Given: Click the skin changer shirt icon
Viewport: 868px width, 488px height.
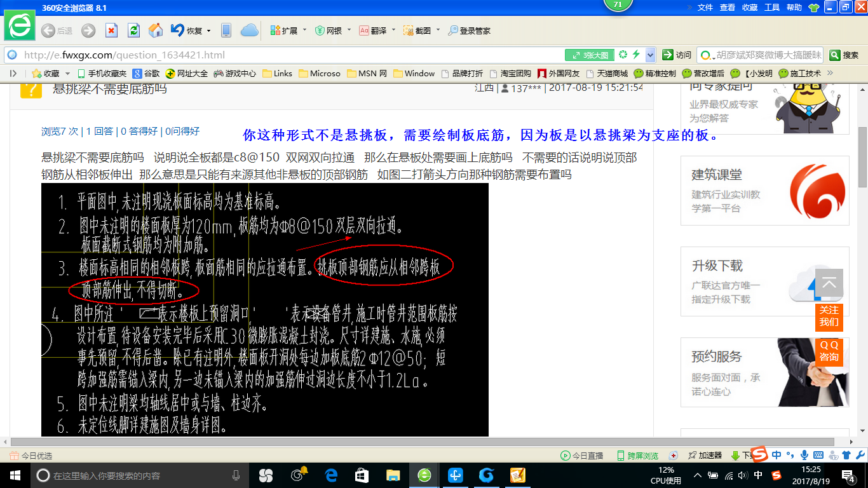Looking at the screenshot, I should tap(814, 8).
